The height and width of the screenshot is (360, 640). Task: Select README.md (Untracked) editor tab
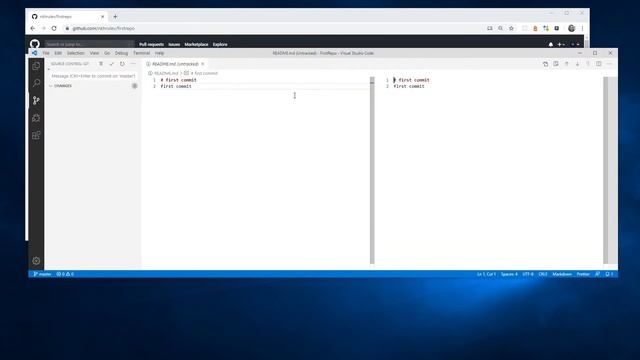pos(175,64)
